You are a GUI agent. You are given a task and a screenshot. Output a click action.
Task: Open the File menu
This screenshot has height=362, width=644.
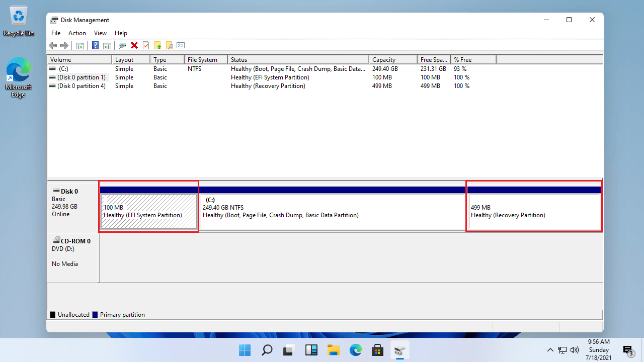tap(56, 33)
